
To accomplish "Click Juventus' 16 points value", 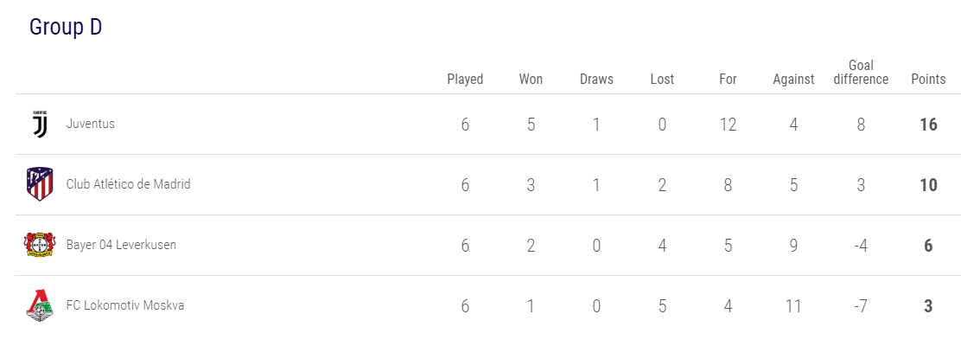I will pyautogui.click(x=928, y=125).
